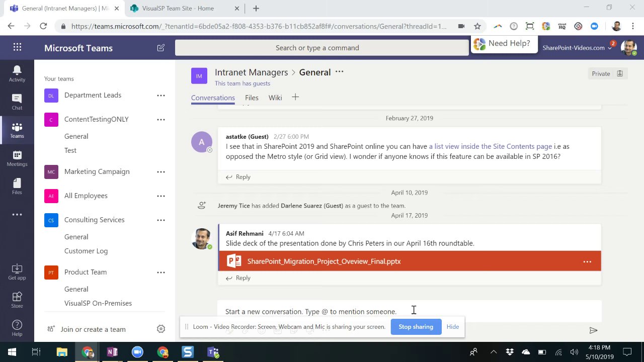Switch to VisualSP Team Site browser tab
The width and height of the screenshot is (644, 362).
coord(178,8)
